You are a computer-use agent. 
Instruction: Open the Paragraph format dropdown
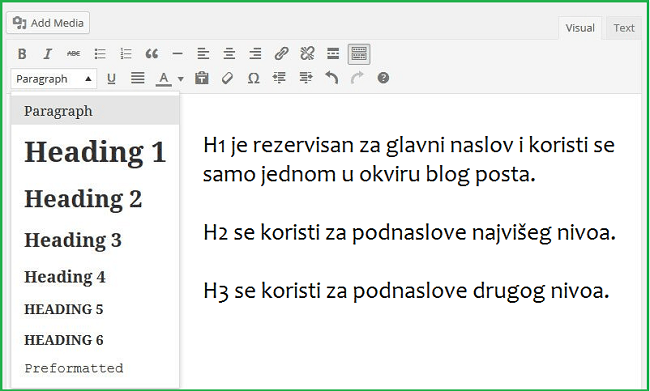pos(54,79)
